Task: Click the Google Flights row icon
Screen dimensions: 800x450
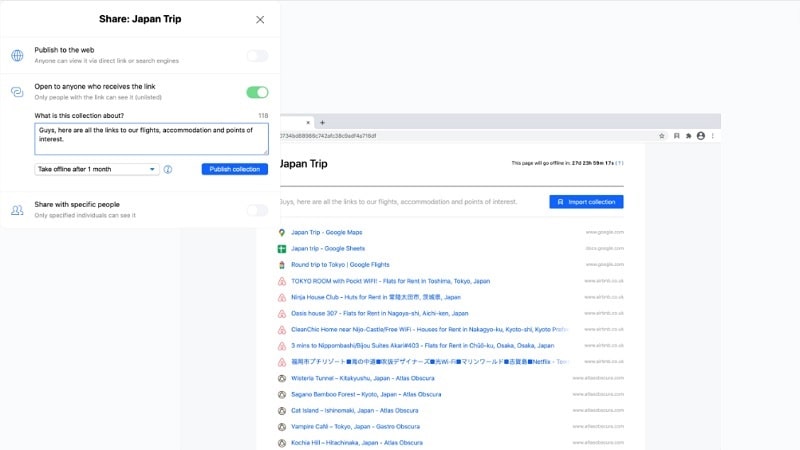Action: coord(282,265)
